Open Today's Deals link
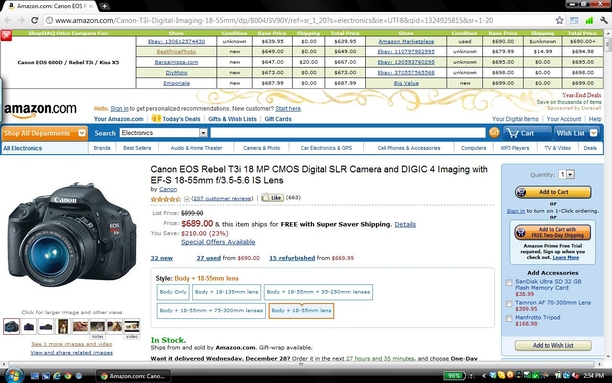Image resolution: width=612 pixels, height=383 pixels. point(181,119)
